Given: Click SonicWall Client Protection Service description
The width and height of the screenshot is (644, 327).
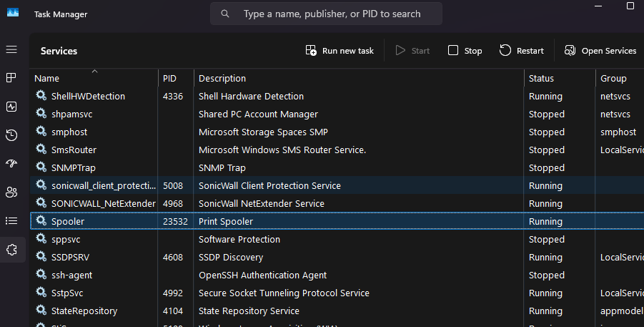Looking at the screenshot, I should coord(270,185).
